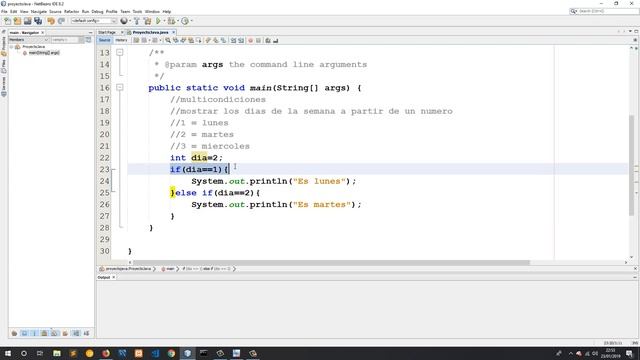Image resolution: width=640 pixels, height=360 pixels.
Task: Clean and Build the project
Action: 147,21
